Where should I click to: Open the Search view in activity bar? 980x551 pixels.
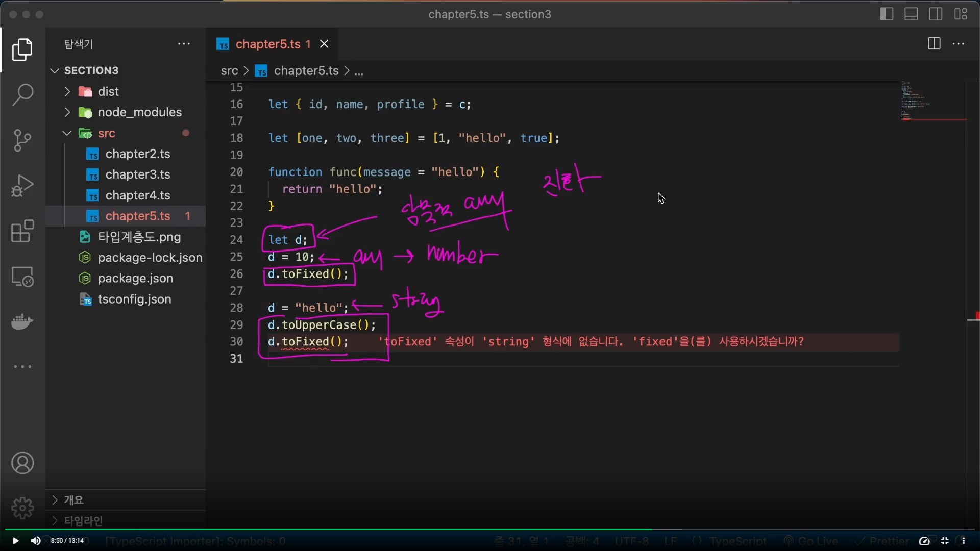click(x=22, y=95)
